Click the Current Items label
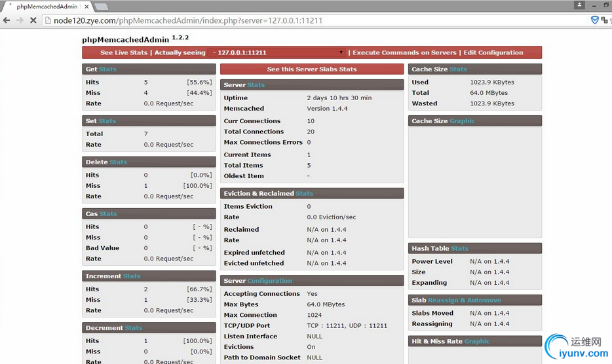This screenshot has width=612, height=364. 247,155
